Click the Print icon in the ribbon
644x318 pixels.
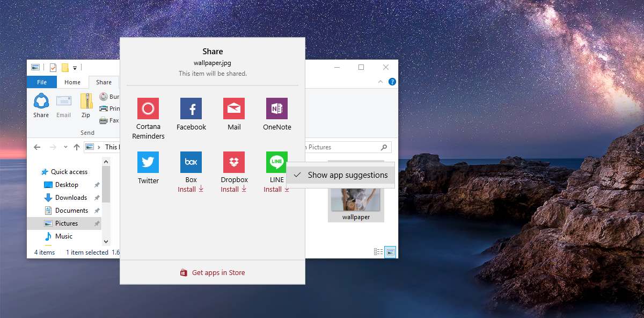[104, 109]
